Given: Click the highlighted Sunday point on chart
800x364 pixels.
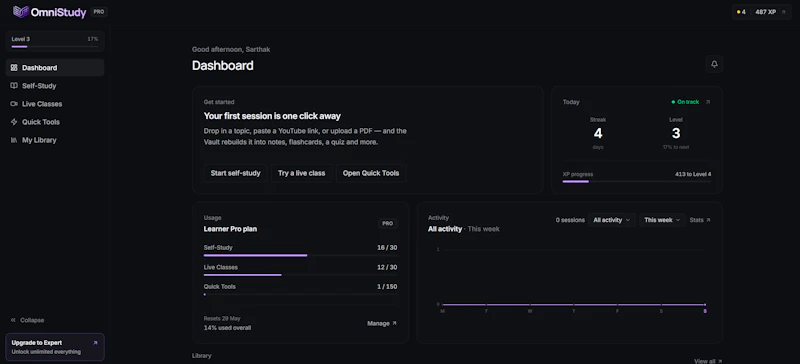Looking at the screenshot, I should click(705, 305).
